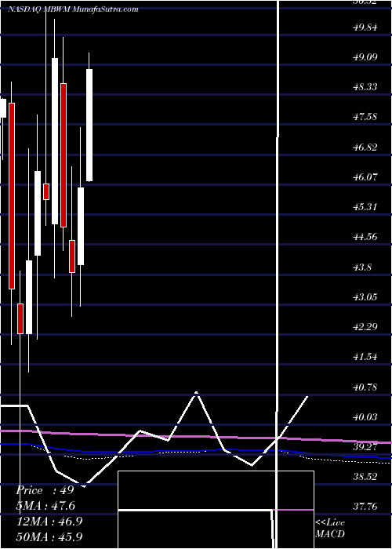Click the 48.33 price axis label
The height and width of the screenshot is (549, 392).
coord(365,86)
